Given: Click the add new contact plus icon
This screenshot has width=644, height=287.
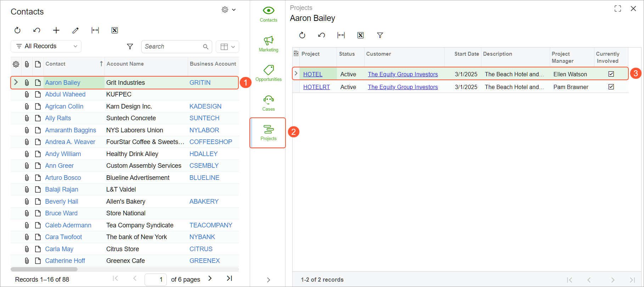Looking at the screenshot, I should (x=56, y=31).
